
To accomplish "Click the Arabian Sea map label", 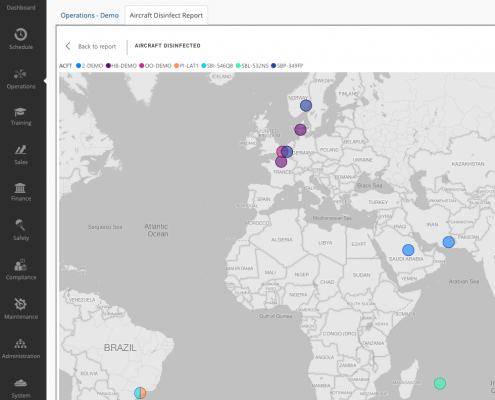I will (464, 281).
